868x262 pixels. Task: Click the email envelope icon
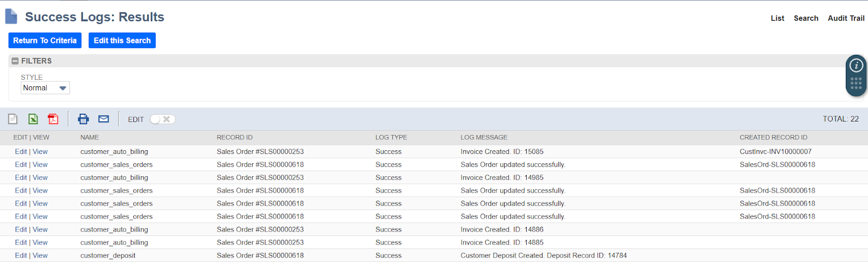[x=104, y=119]
